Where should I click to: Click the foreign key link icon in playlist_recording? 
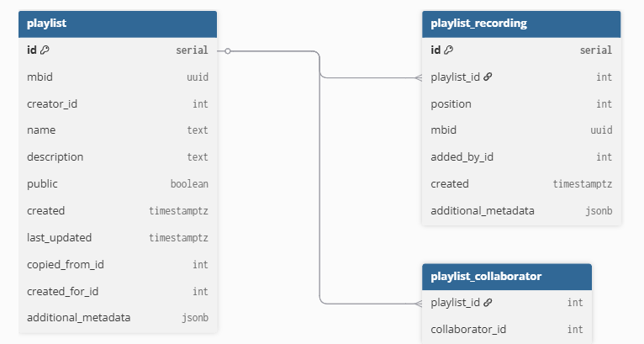tap(488, 77)
